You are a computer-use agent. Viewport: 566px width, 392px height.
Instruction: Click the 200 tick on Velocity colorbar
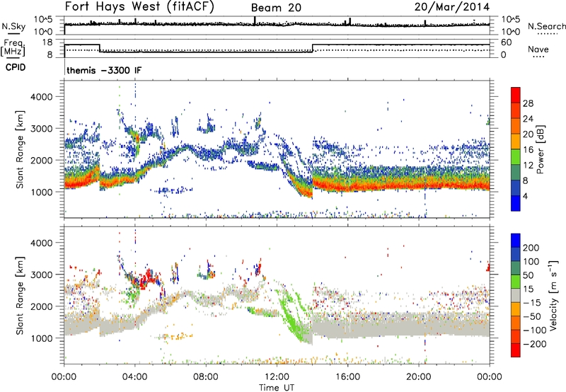(x=531, y=248)
